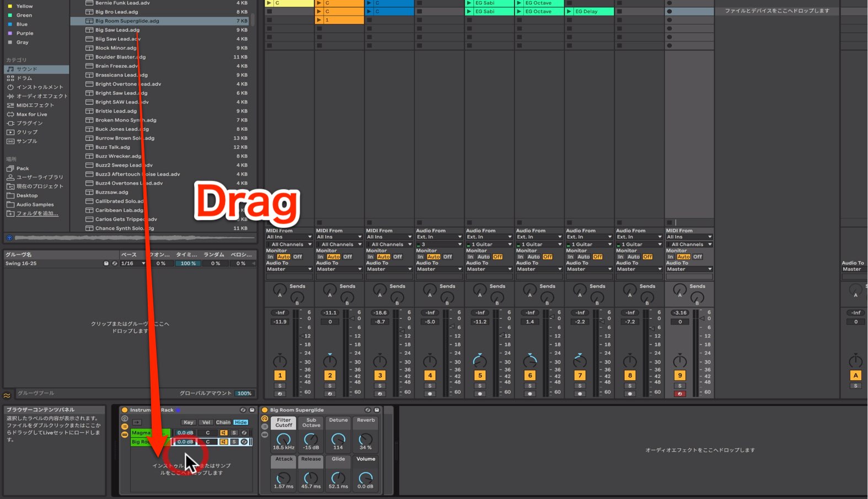868x499 pixels.
Task: Click save preset icon on Instrument Rack
Action: pos(252,410)
